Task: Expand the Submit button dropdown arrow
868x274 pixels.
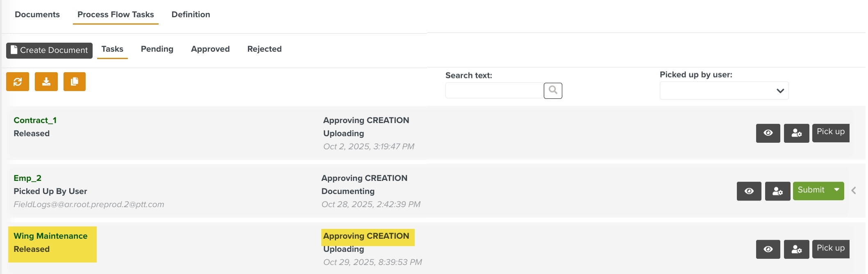Action: pyautogui.click(x=836, y=190)
